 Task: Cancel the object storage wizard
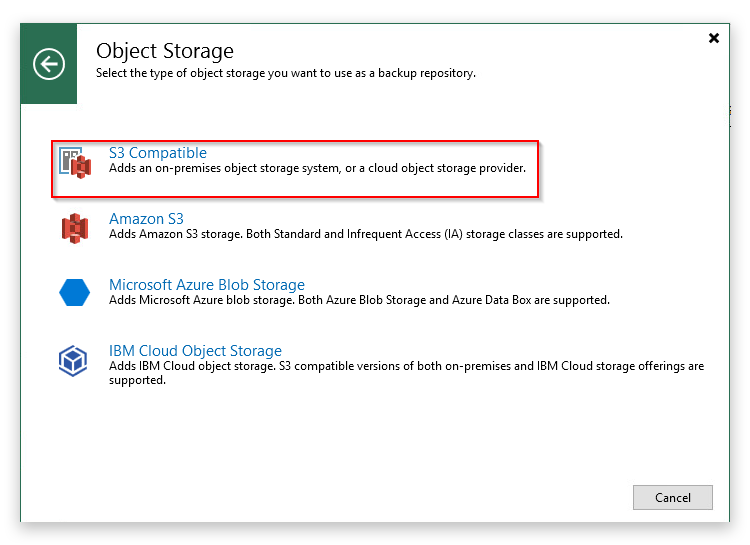(673, 498)
